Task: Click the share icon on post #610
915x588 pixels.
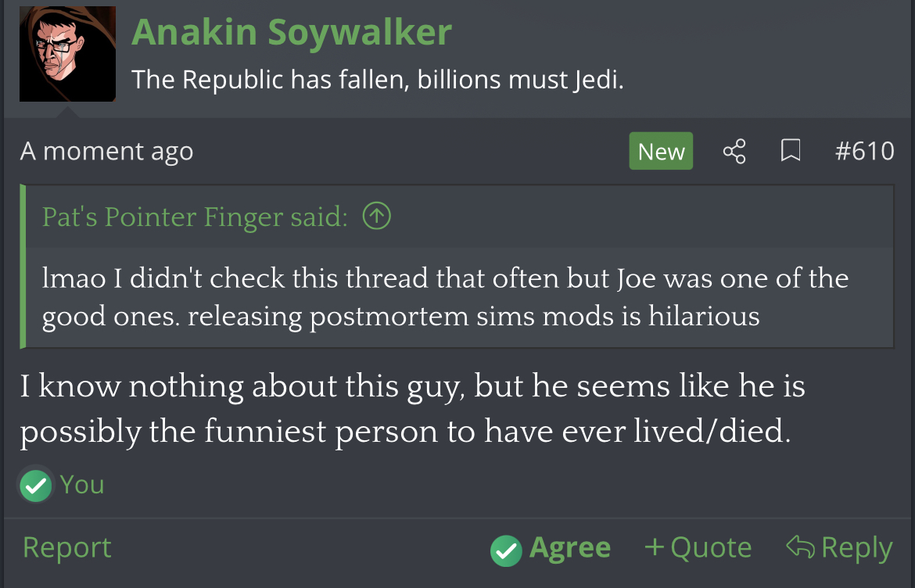Action: tap(734, 152)
